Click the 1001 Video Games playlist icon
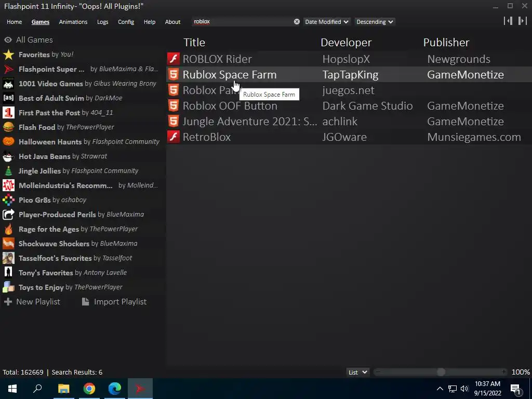Viewport: 532px width, 399px height. pos(8,84)
